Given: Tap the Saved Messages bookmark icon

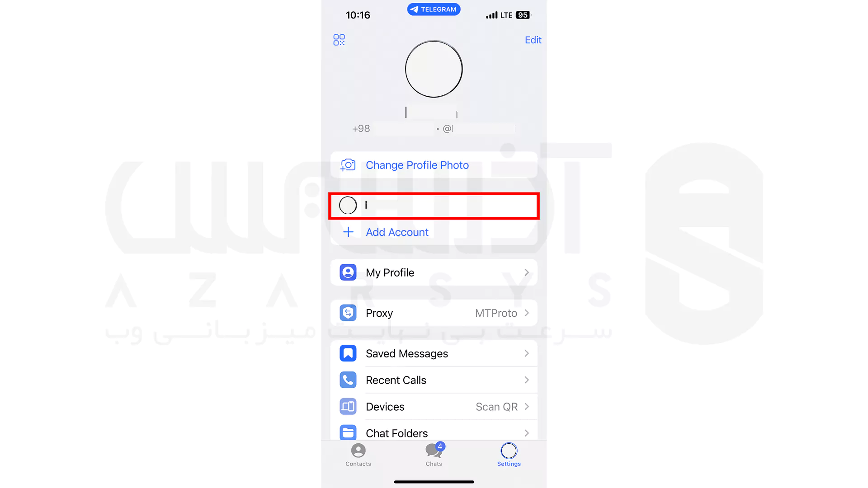Looking at the screenshot, I should coord(348,353).
